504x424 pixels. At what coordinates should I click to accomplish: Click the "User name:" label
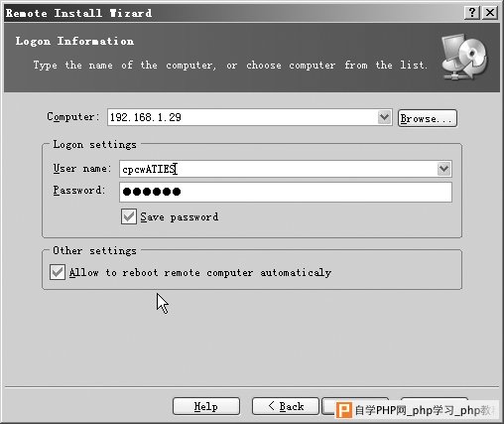click(81, 169)
